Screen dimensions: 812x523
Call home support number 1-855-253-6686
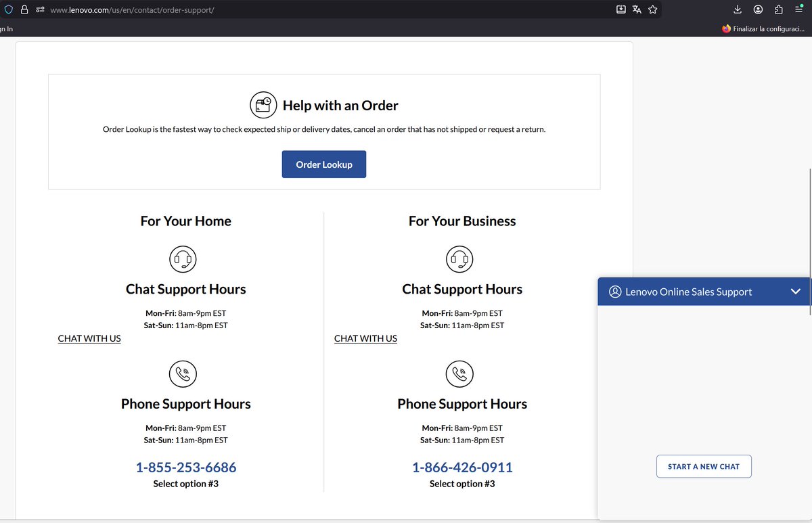(186, 468)
